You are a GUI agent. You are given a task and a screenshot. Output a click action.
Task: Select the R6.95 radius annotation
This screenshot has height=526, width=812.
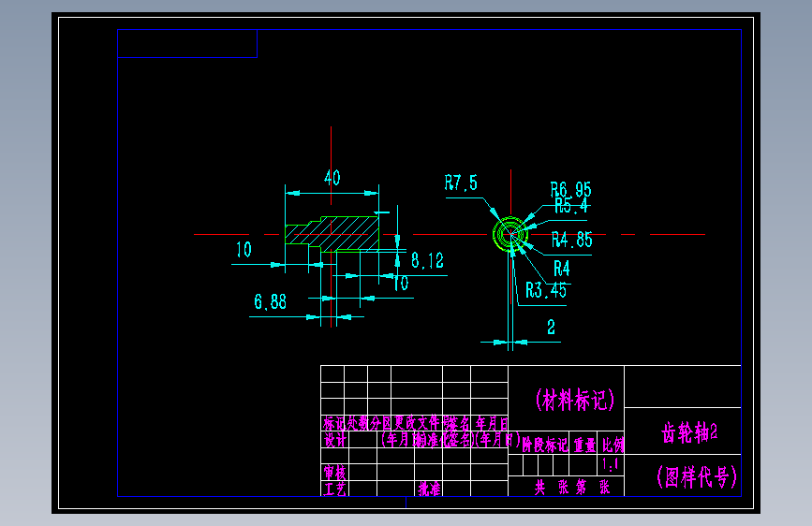pos(570,189)
